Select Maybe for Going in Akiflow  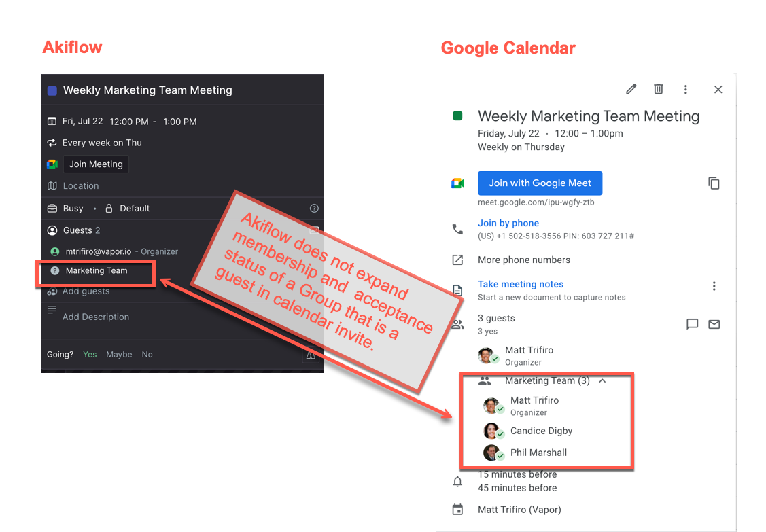tap(119, 354)
